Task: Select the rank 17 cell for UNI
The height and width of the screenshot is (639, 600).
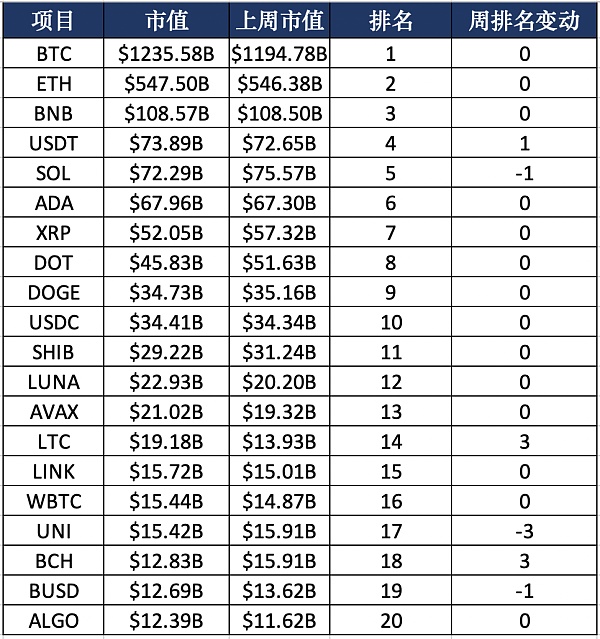Action: (390, 531)
